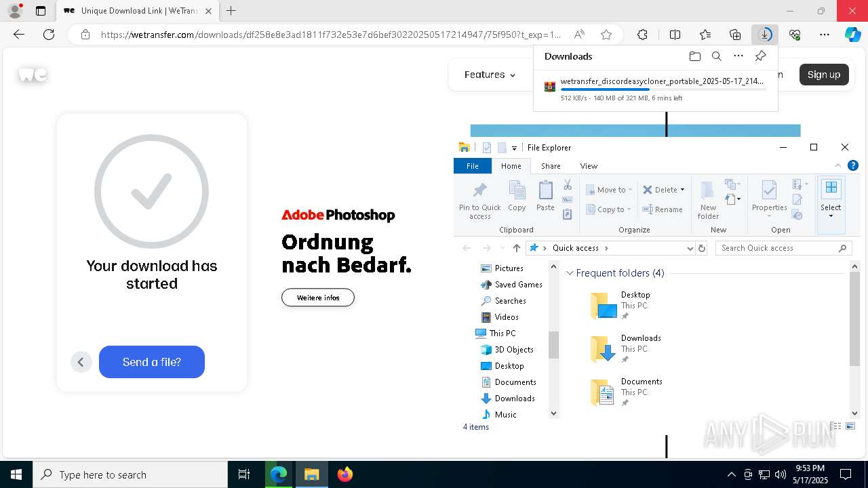This screenshot has width=868, height=488.
Task: Click Sign up button
Action: tap(824, 75)
